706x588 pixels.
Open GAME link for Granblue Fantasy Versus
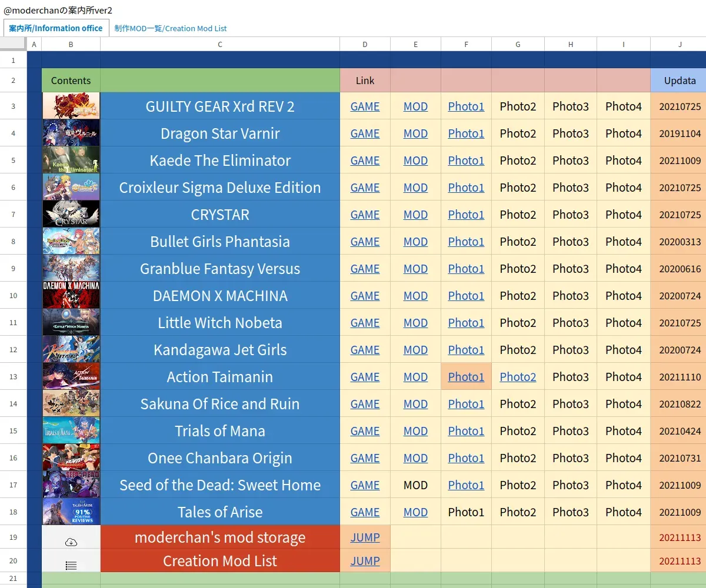pyautogui.click(x=365, y=269)
